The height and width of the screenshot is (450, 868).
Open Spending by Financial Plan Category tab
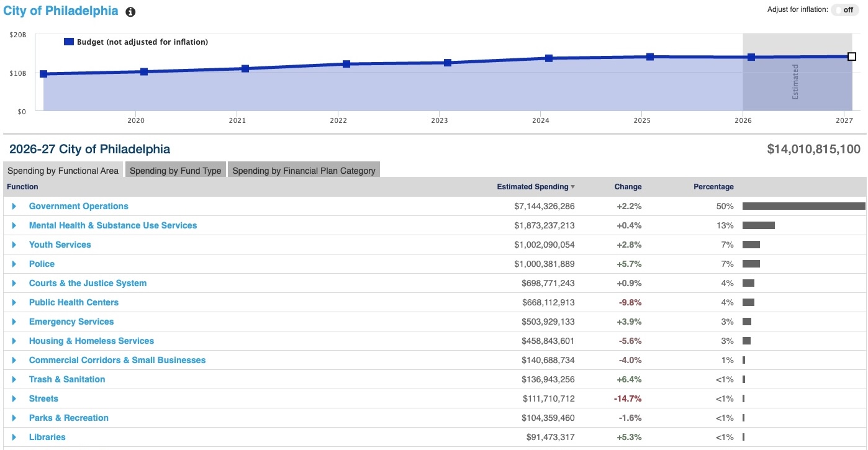click(304, 170)
